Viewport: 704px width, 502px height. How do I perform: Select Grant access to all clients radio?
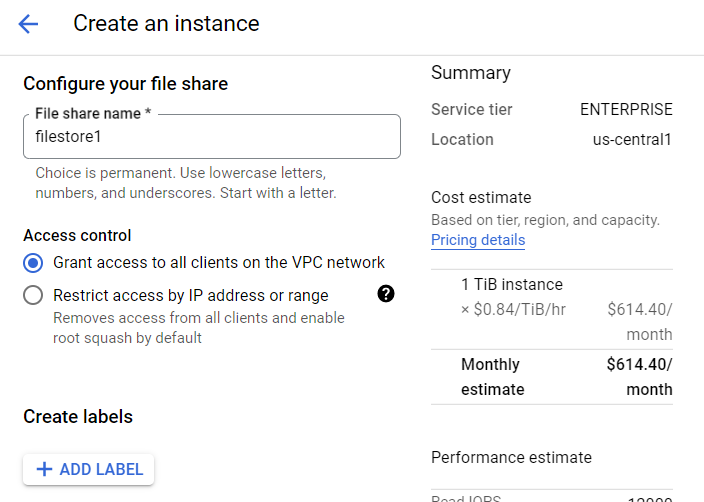click(33, 263)
